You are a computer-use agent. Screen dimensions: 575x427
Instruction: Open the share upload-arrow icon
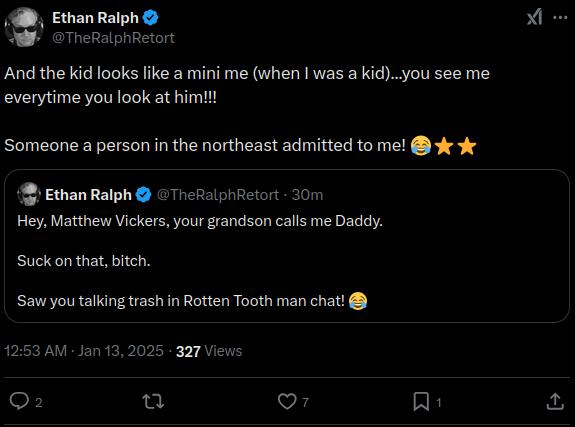555,401
